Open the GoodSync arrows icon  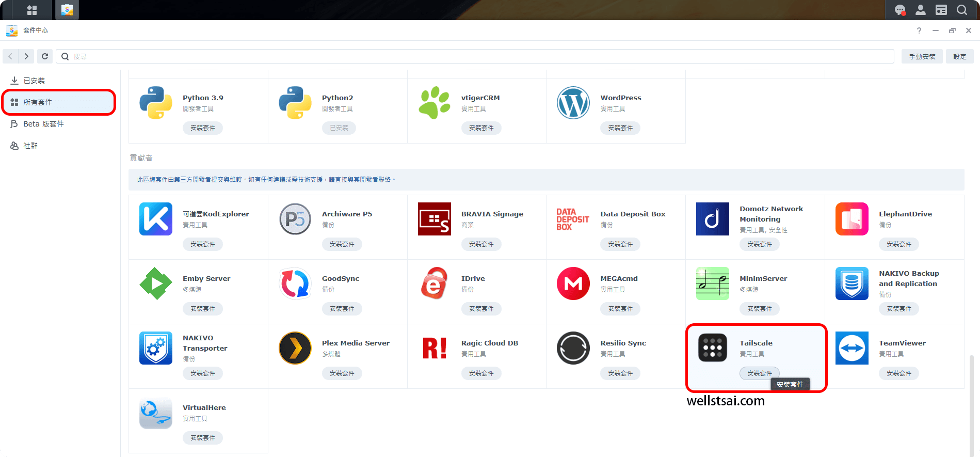click(295, 283)
